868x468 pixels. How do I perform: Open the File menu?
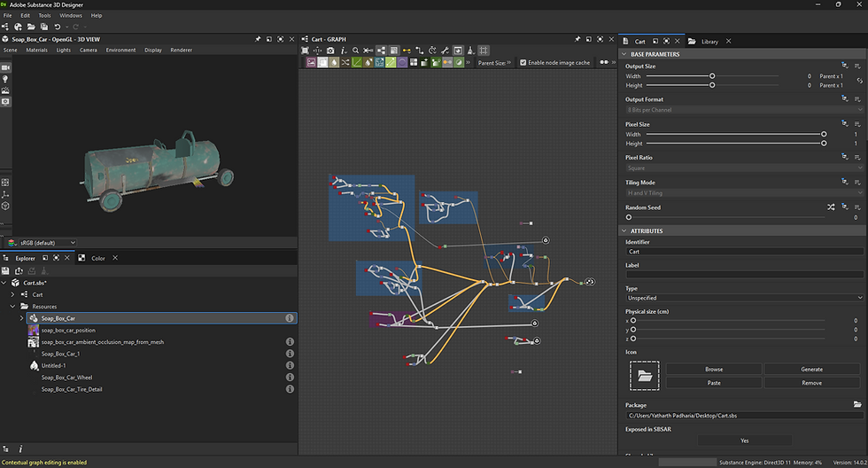pos(8,15)
